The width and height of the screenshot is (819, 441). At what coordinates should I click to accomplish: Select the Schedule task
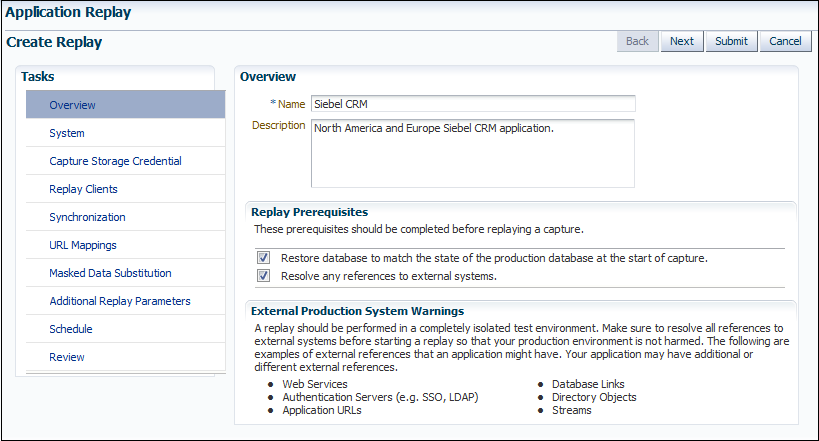pos(125,329)
